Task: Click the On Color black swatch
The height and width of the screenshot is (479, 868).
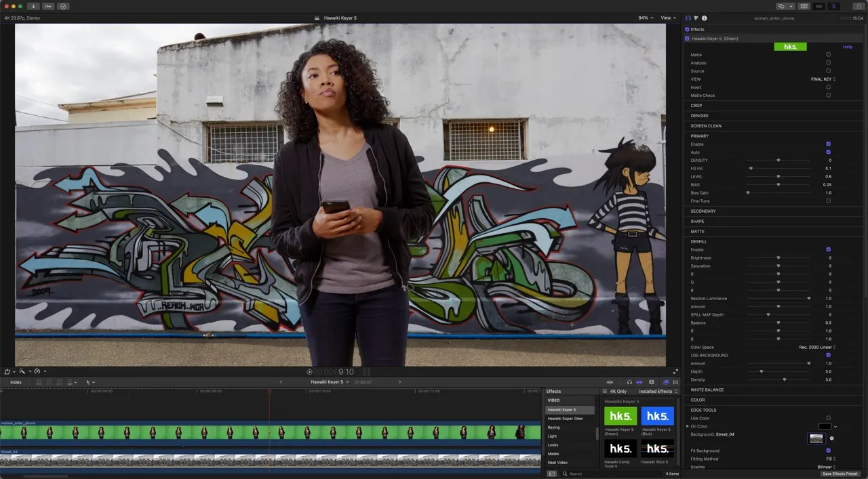Action: pyautogui.click(x=825, y=426)
